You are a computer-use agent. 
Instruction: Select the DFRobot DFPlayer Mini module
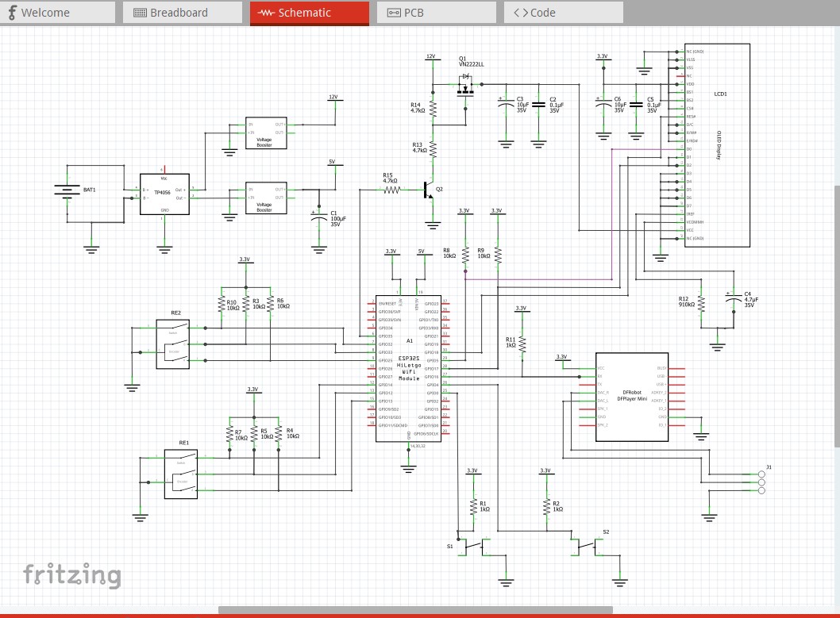(631, 397)
